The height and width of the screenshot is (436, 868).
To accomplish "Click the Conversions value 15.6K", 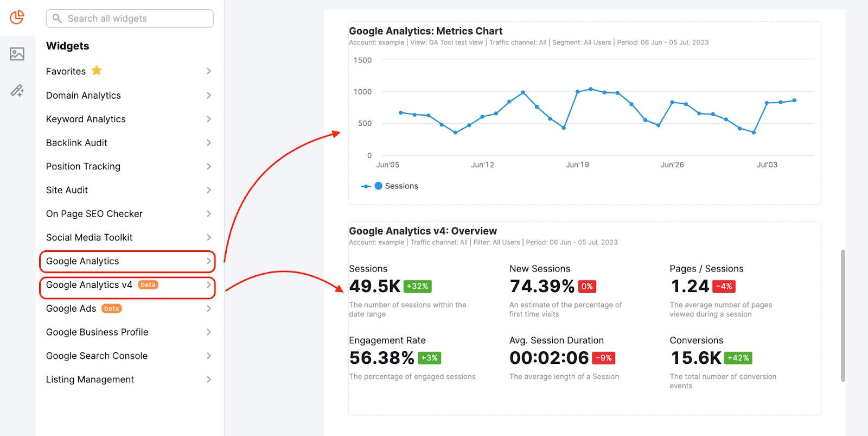I will pyautogui.click(x=696, y=358).
